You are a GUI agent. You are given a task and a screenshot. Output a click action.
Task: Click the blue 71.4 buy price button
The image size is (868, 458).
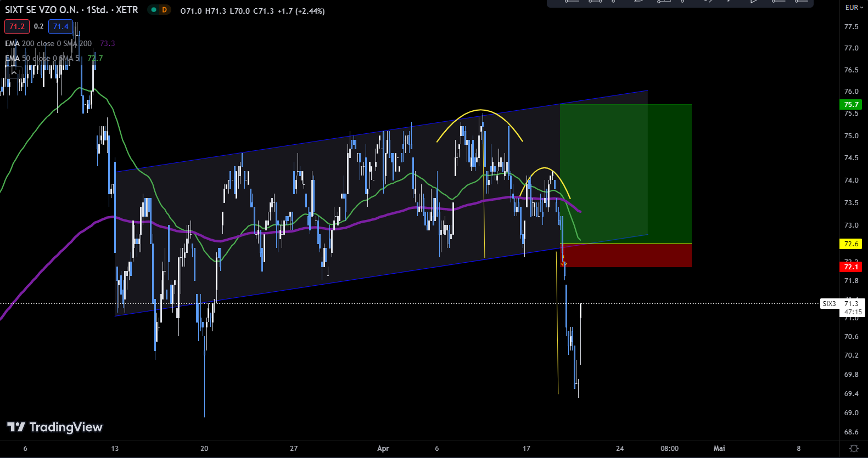point(61,26)
